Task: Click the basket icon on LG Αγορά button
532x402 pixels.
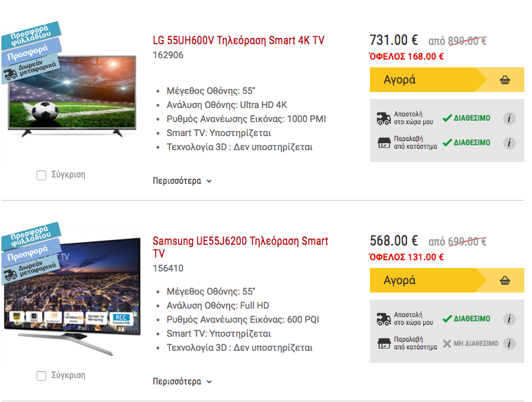Action: coord(505,80)
